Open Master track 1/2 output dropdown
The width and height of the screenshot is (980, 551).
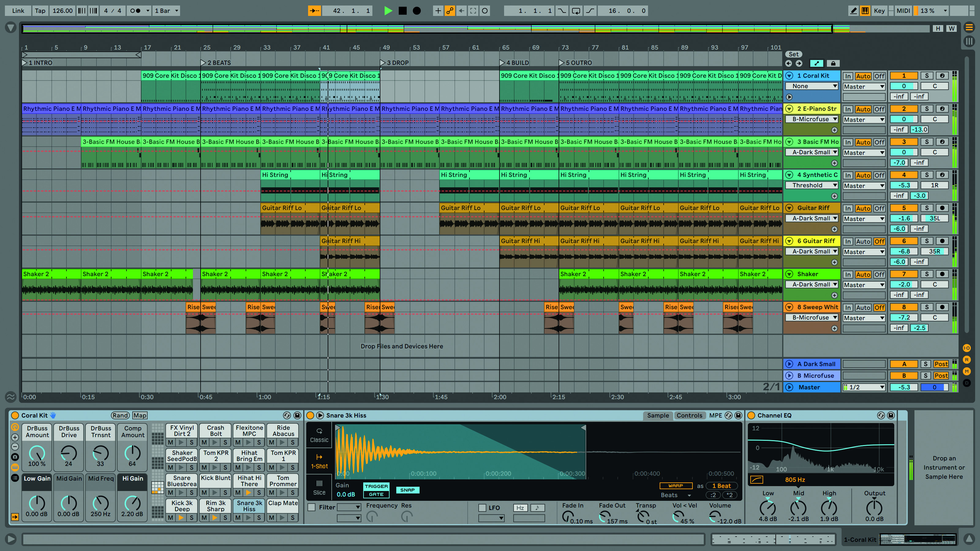tap(864, 387)
